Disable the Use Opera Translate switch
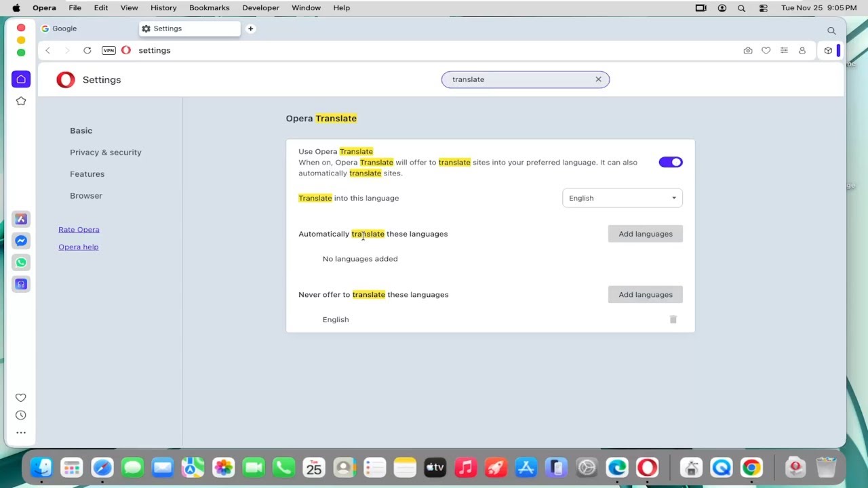 tap(671, 162)
